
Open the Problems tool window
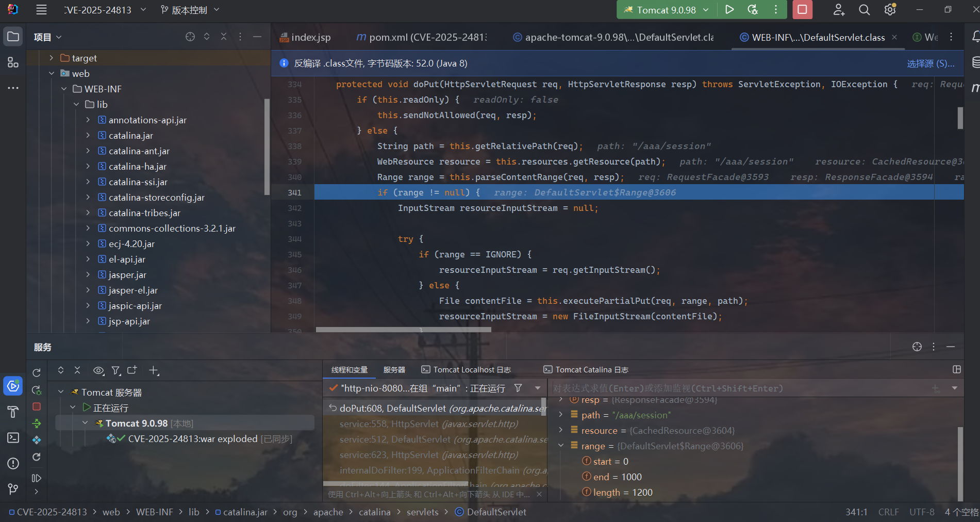pos(13,463)
